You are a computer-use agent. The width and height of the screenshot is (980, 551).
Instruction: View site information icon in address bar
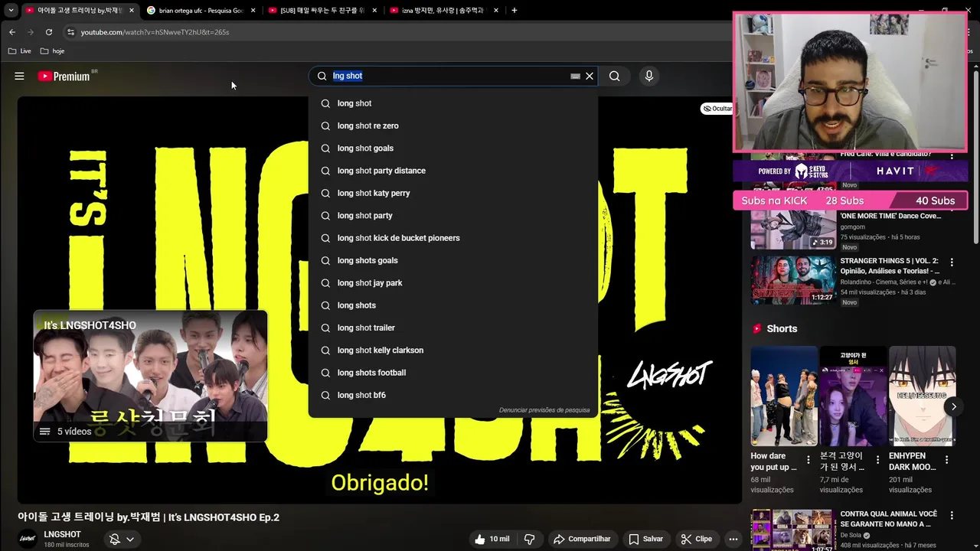point(70,32)
